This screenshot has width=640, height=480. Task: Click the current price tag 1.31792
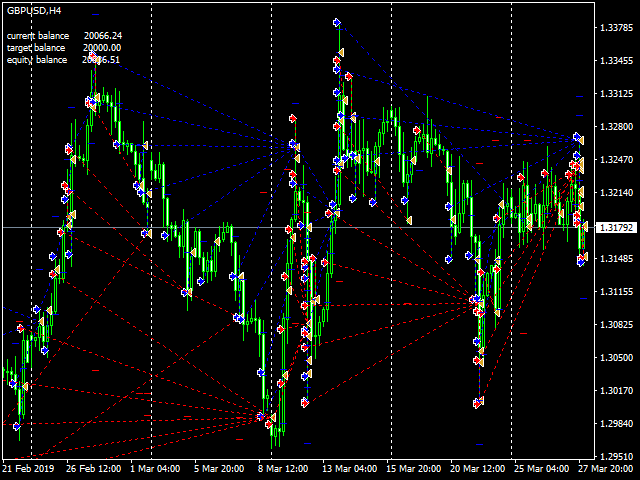tap(614, 228)
